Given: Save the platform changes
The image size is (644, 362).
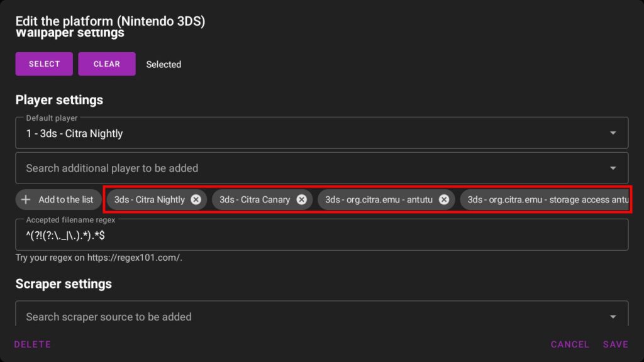Looking at the screenshot, I should tap(615, 344).
